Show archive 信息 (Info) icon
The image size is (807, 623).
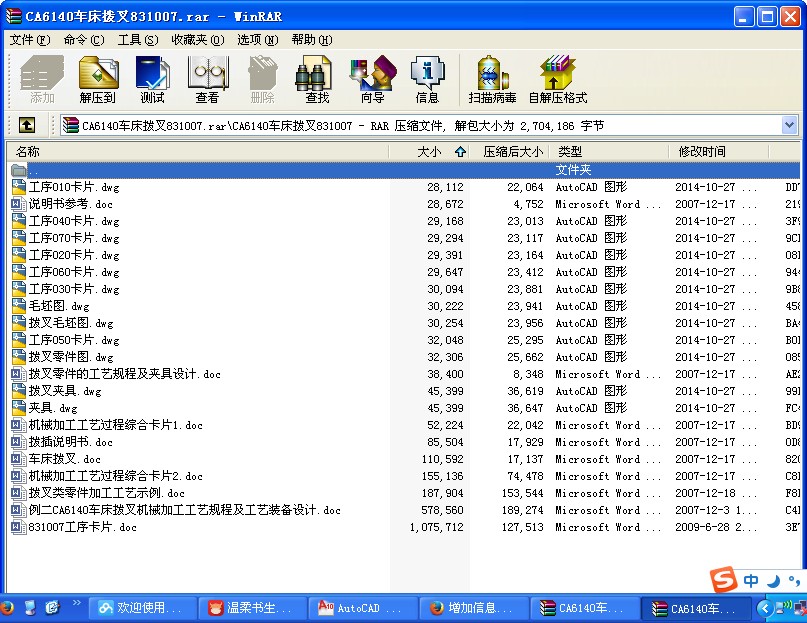(x=427, y=79)
